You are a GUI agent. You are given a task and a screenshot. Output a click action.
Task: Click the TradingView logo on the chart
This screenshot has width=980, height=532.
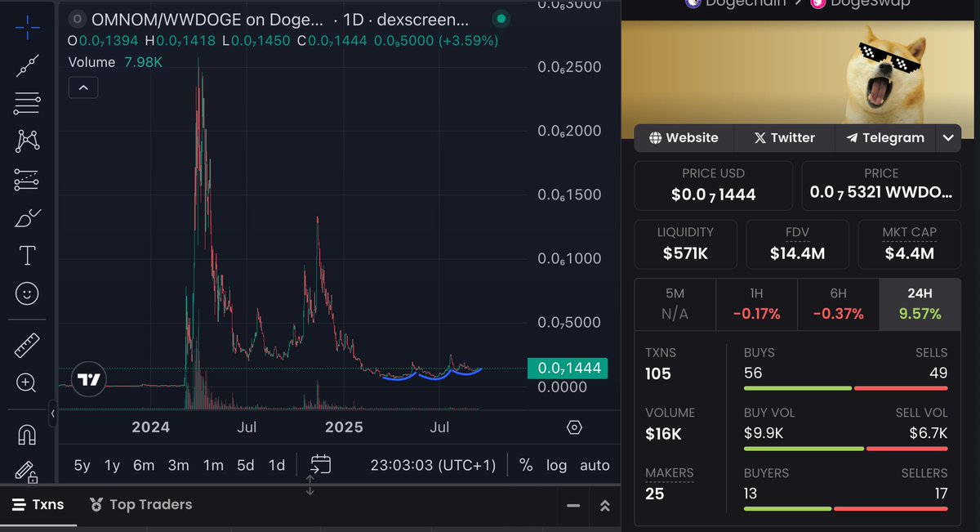point(88,379)
